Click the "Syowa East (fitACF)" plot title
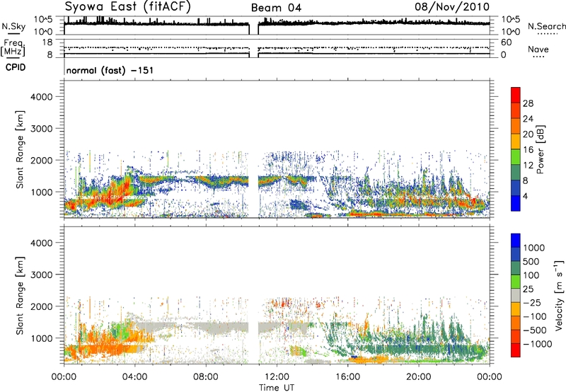The width and height of the screenshot is (566, 392). tap(128, 6)
